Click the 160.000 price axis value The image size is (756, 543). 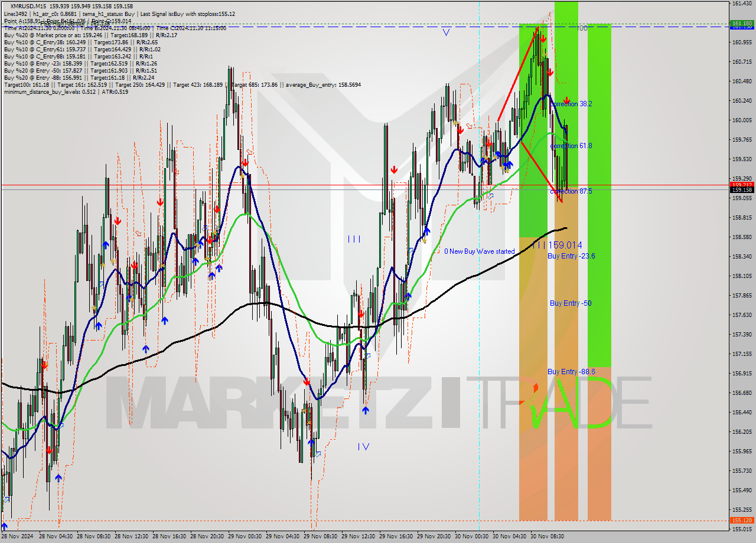click(742, 120)
